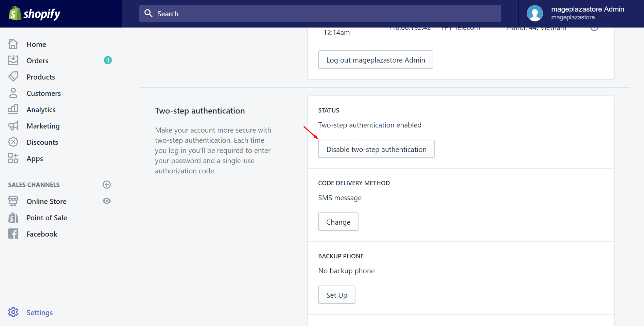Click the search magnifier icon

click(x=149, y=13)
